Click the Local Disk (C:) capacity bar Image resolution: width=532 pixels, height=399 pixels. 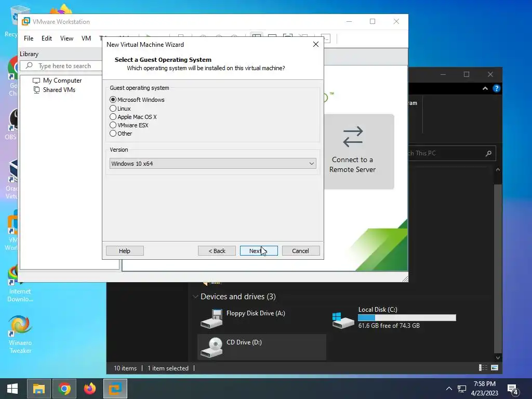(x=407, y=317)
